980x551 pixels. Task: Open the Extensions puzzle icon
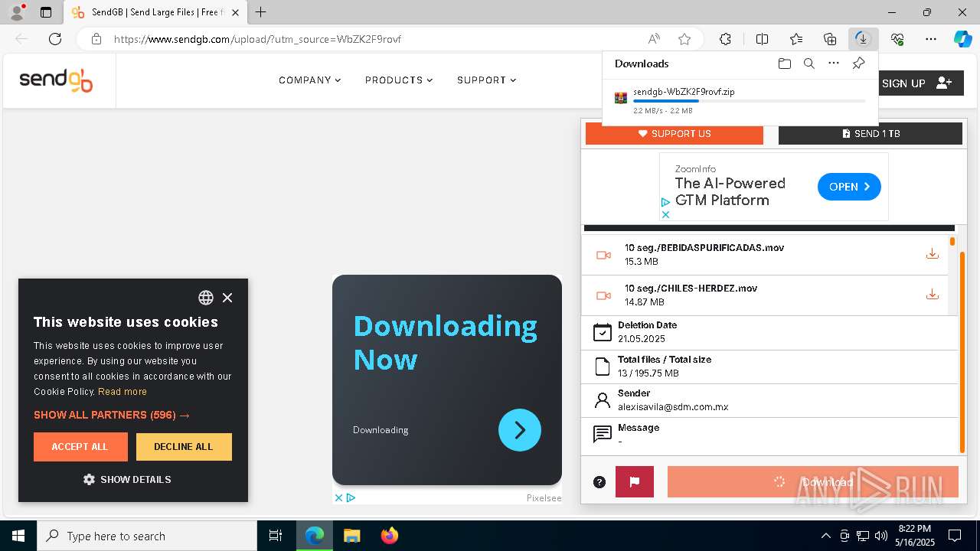(x=725, y=39)
